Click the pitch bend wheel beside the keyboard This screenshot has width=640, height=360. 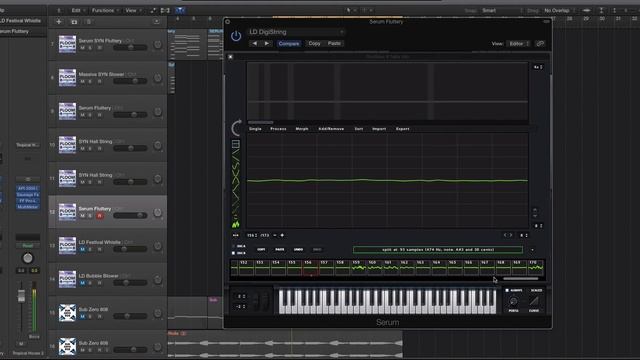click(x=256, y=301)
